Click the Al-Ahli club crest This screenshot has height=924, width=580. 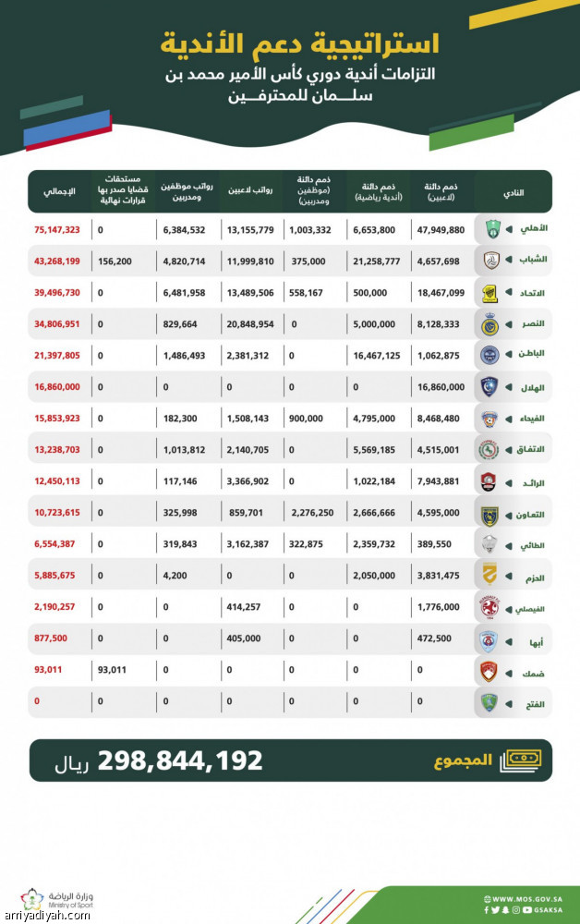pyautogui.click(x=491, y=231)
